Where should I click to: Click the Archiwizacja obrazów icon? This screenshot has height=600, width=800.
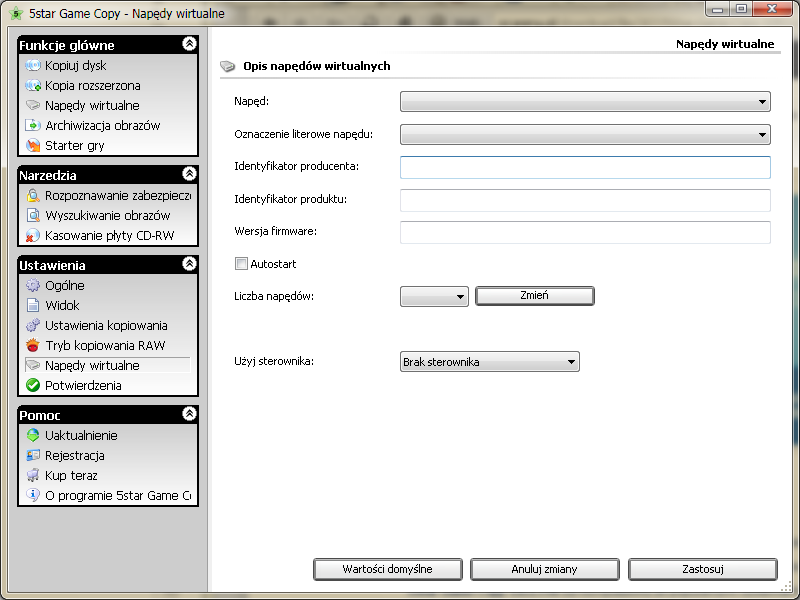pos(33,126)
